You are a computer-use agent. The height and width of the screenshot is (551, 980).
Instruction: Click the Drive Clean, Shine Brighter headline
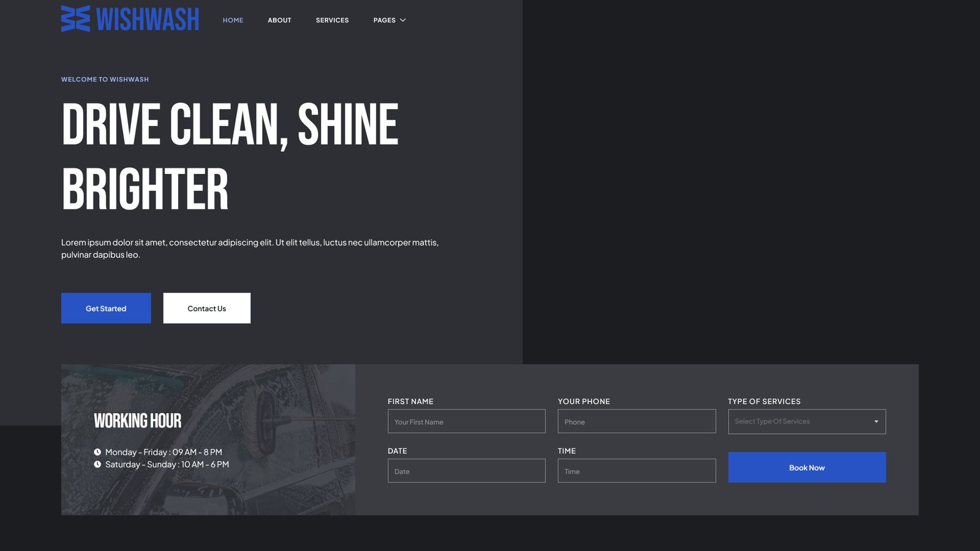pos(230,156)
